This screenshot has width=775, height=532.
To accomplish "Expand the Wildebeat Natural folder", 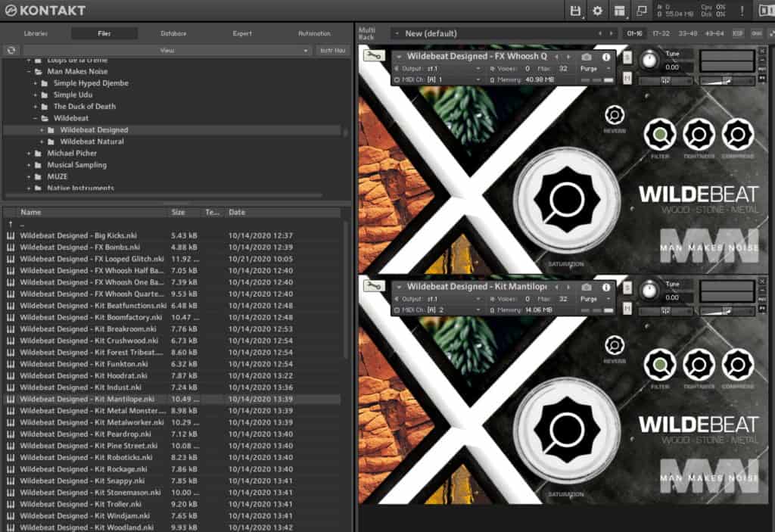I will (42, 142).
